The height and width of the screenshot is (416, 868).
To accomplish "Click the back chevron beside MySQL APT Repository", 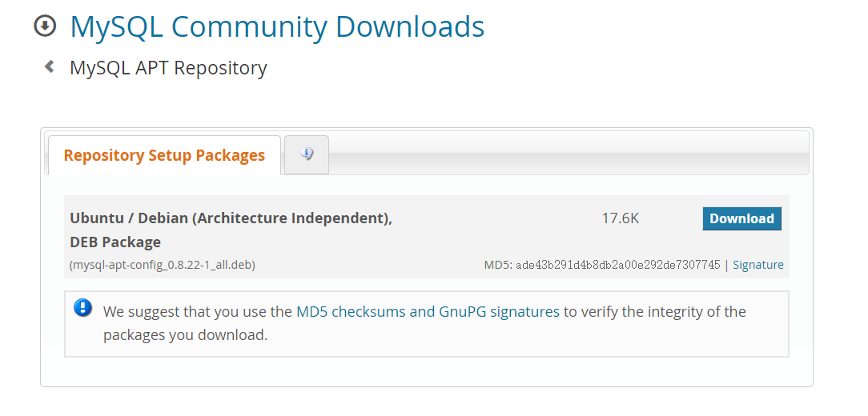I will point(50,67).
